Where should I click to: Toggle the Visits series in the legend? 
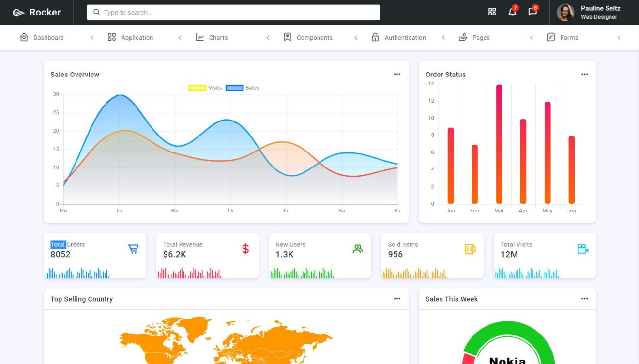(214, 88)
